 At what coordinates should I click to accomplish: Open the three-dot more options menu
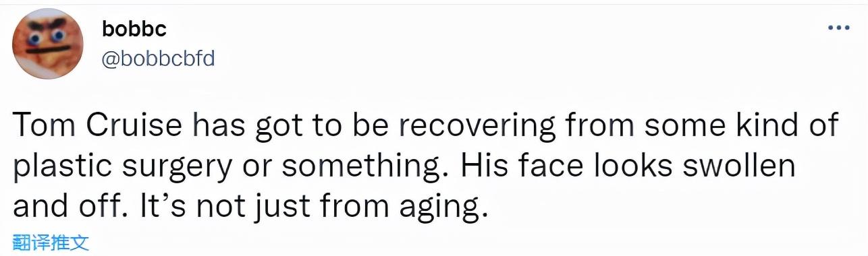coord(838,28)
